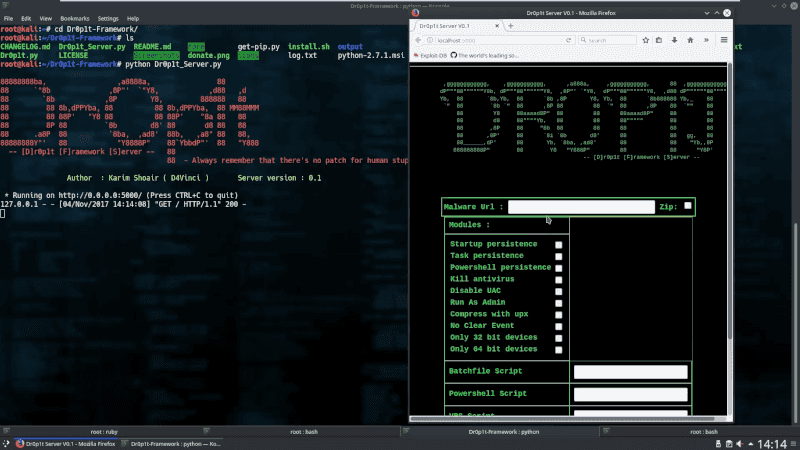Maximize the Firefox window
This screenshot has height=450, width=800.
(x=717, y=13)
